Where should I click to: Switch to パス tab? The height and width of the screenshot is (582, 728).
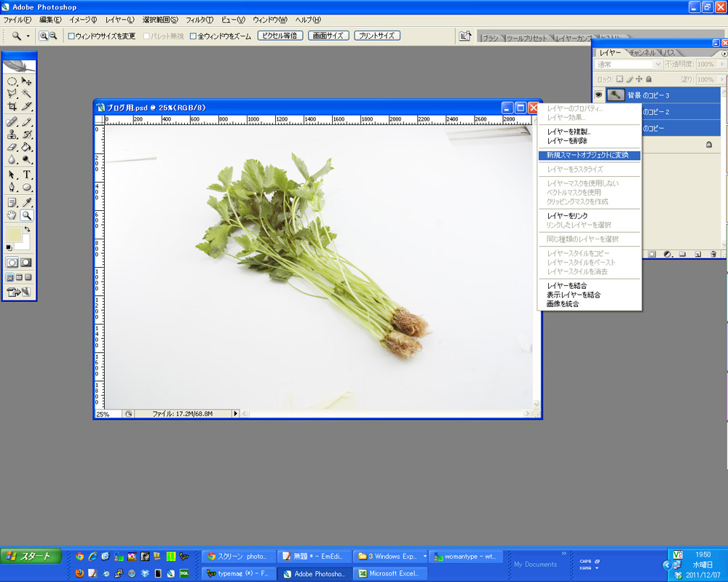pyautogui.click(x=669, y=53)
